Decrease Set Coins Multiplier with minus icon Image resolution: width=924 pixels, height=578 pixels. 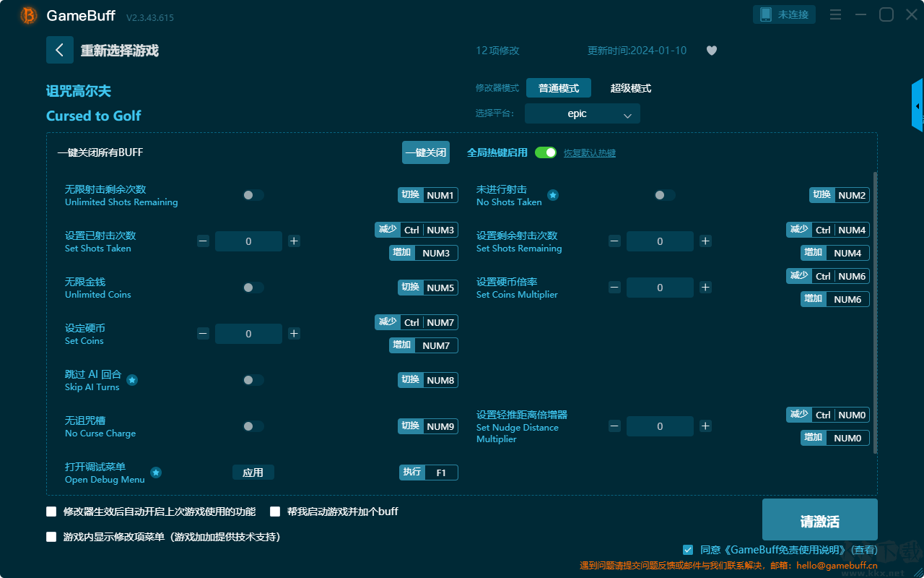click(x=614, y=288)
